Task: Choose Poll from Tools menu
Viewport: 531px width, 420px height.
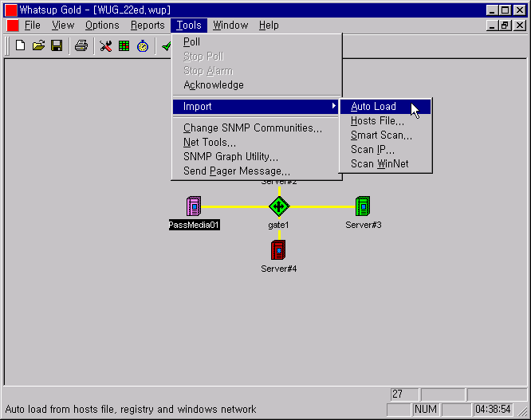Action: tap(257, 42)
